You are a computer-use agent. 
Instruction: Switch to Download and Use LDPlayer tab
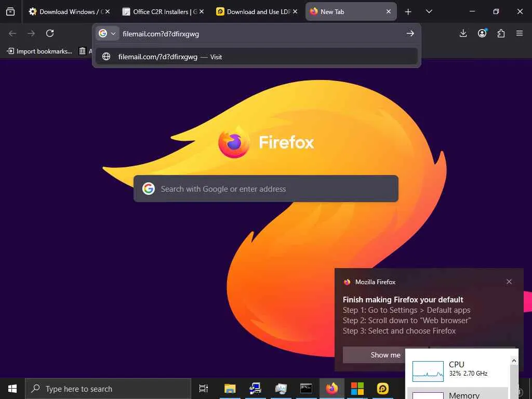coord(257,11)
